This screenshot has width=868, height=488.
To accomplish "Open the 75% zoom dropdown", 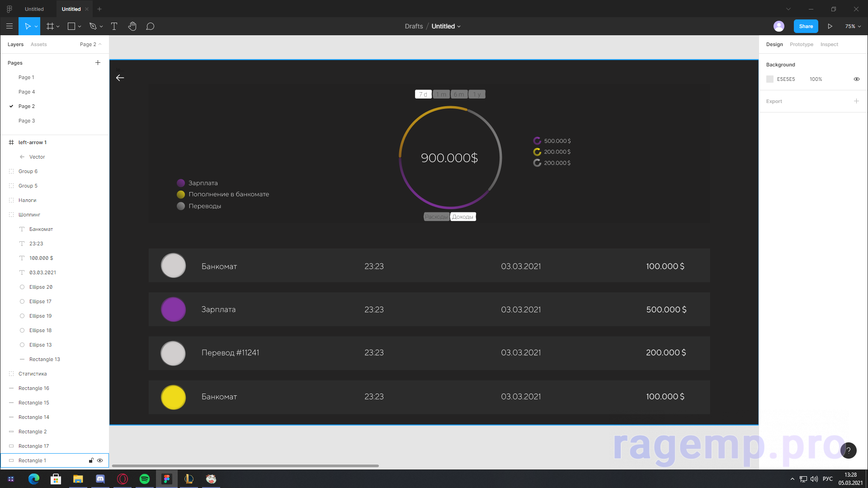I will [853, 26].
